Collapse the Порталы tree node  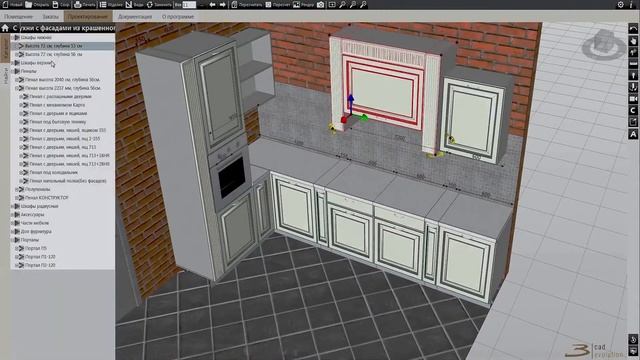click(x=12, y=240)
